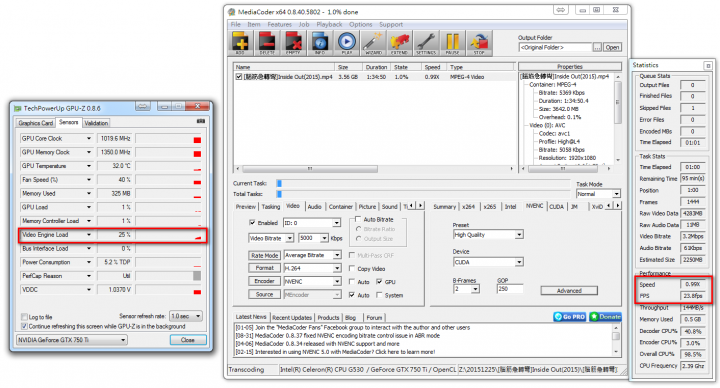Open the Settings wrench icon
This screenshot has height=388, width=720.
(426, 43)
